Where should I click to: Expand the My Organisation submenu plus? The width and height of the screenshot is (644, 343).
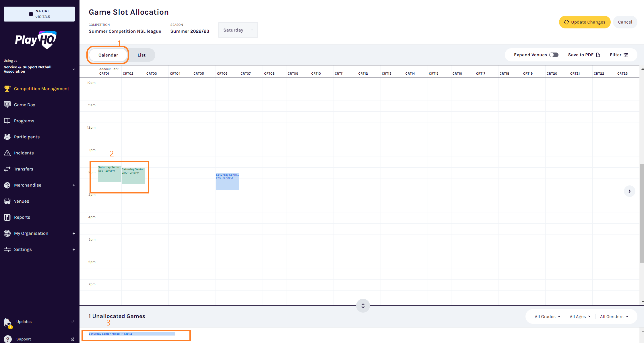click(x=74, y=233)
